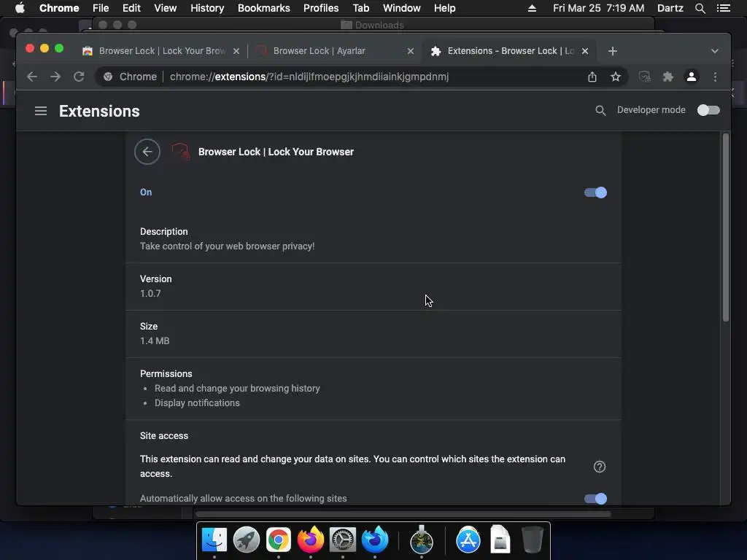Viewport: 747px width, 560px height.
Task: Click the size value 1.4 MB
Action: click(x=155, y=341)
